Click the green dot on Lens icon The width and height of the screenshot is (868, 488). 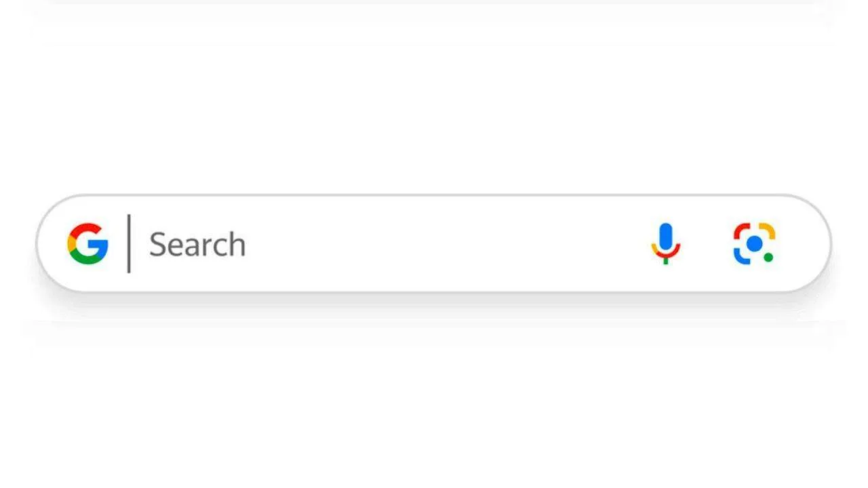[768, 258]
